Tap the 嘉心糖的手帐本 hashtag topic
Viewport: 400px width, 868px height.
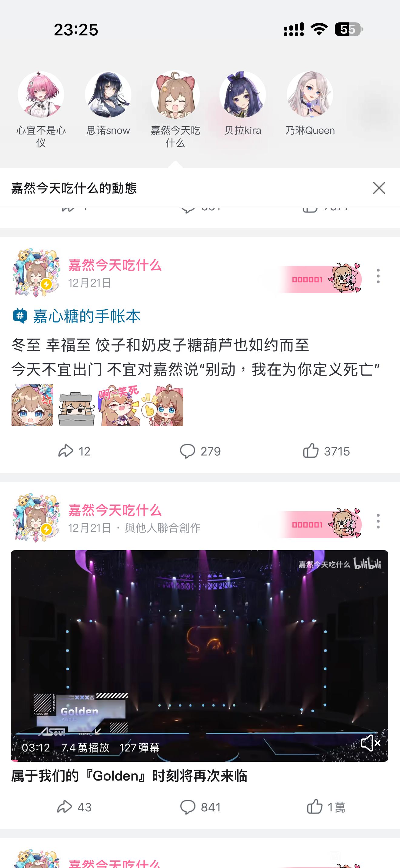(x=76, y=316)
